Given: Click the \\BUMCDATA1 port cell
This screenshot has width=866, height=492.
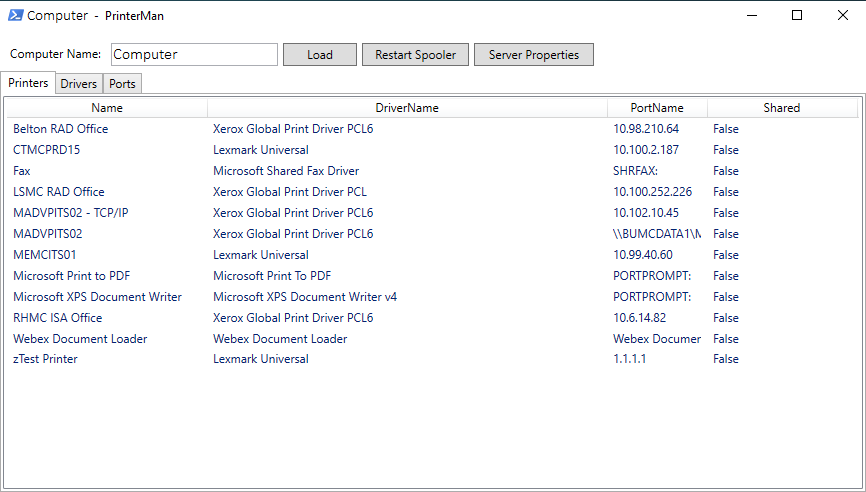Looking at the screenshot, I should pyautogui.click(x=657, y=234).
